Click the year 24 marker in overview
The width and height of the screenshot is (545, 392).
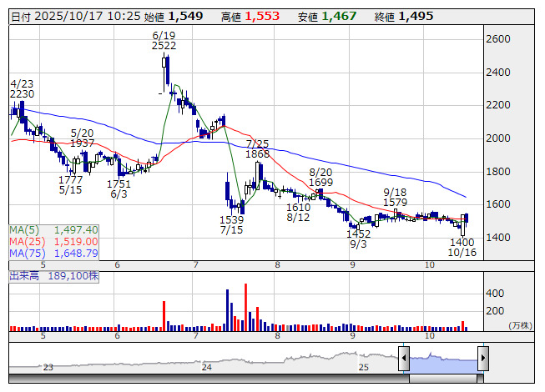206,367
